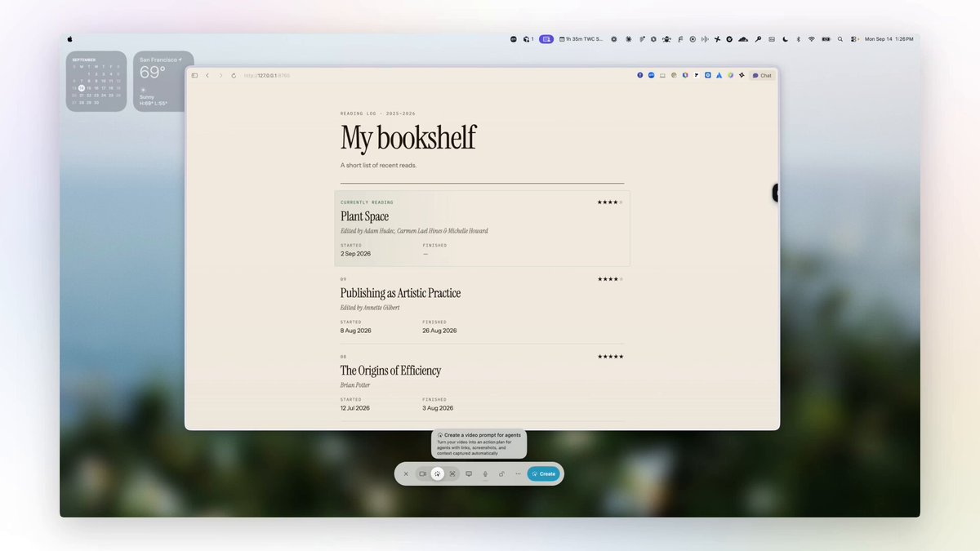
Task: Click the text 'A short list of recent reads.'
Action: (x=378, y=166)
